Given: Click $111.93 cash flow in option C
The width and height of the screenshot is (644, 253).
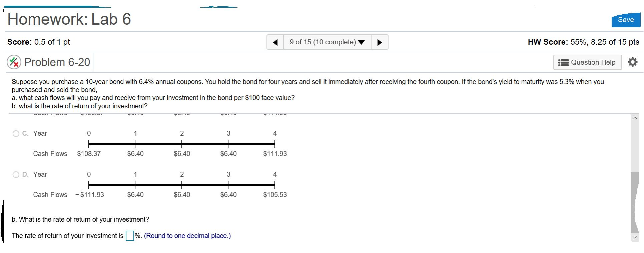Looking at the screenshot, I should [x=275, y=154].
